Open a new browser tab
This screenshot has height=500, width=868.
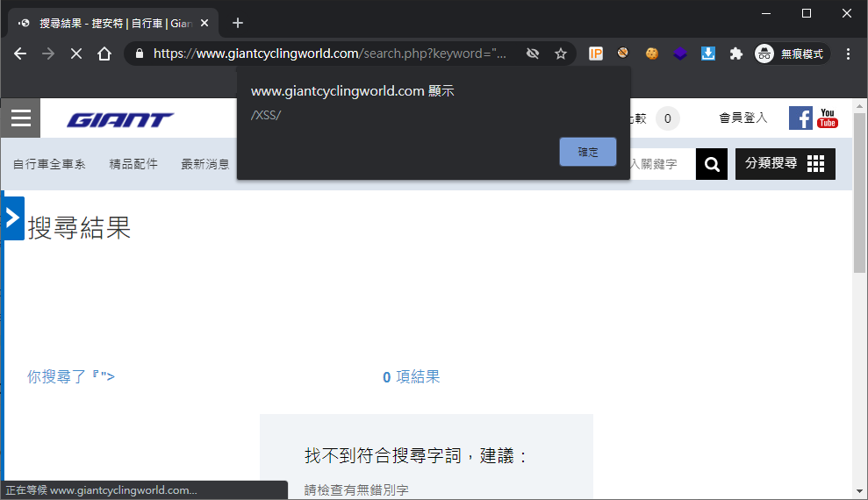click(238, 23)
